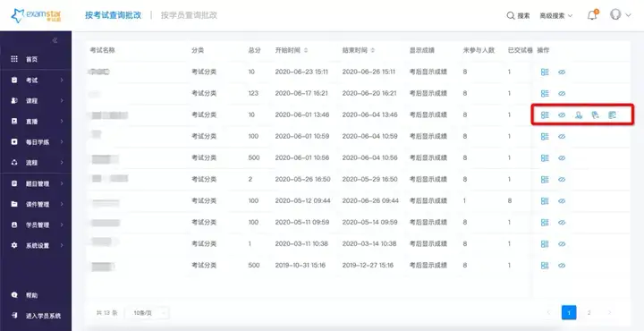Click the last sheet icon in the highlighted row

click(612, 115)
